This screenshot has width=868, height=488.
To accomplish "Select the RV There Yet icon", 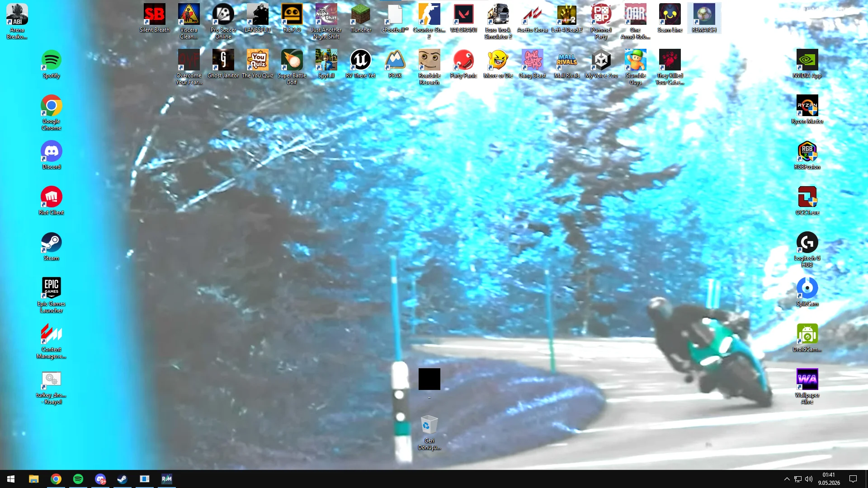I will tap(361, 64).
